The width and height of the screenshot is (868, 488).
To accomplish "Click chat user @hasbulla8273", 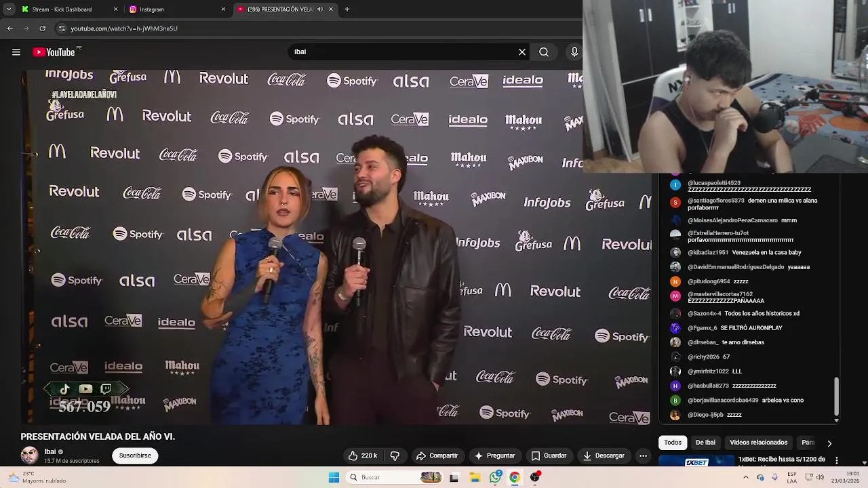I will pos(709,386).
